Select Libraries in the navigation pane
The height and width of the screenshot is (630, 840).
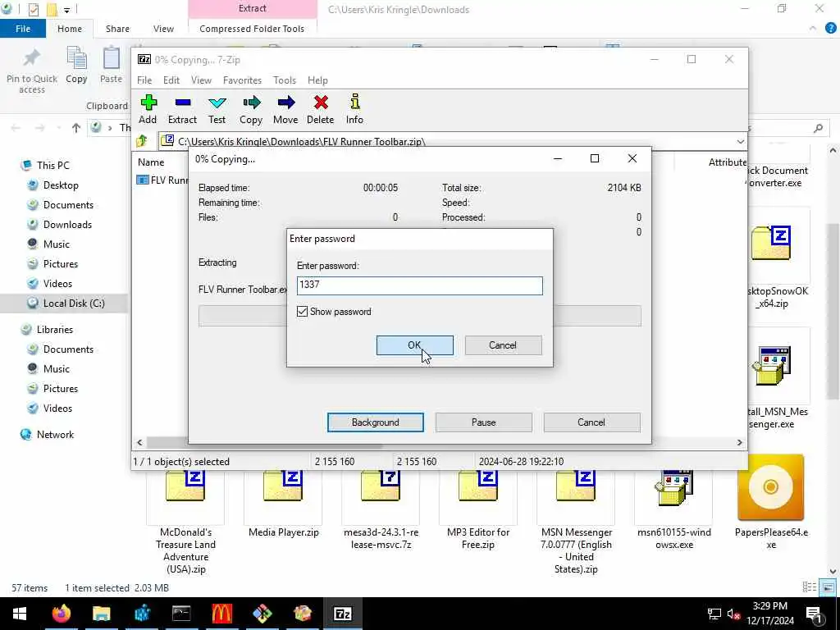tap(55, 330)
